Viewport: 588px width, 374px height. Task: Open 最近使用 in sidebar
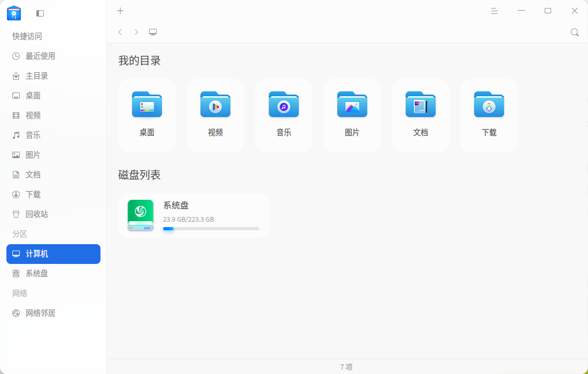53,56
